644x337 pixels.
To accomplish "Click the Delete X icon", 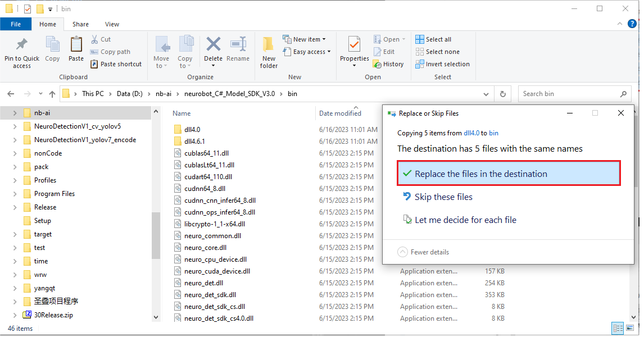I will pyautogui.click(x=213, y=44).
